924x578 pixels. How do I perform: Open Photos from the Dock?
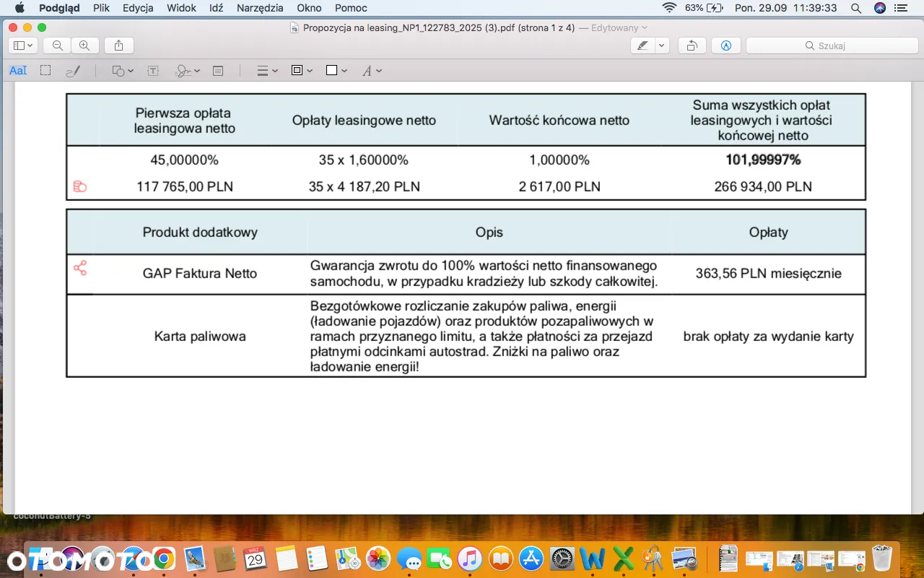[378, 558]
